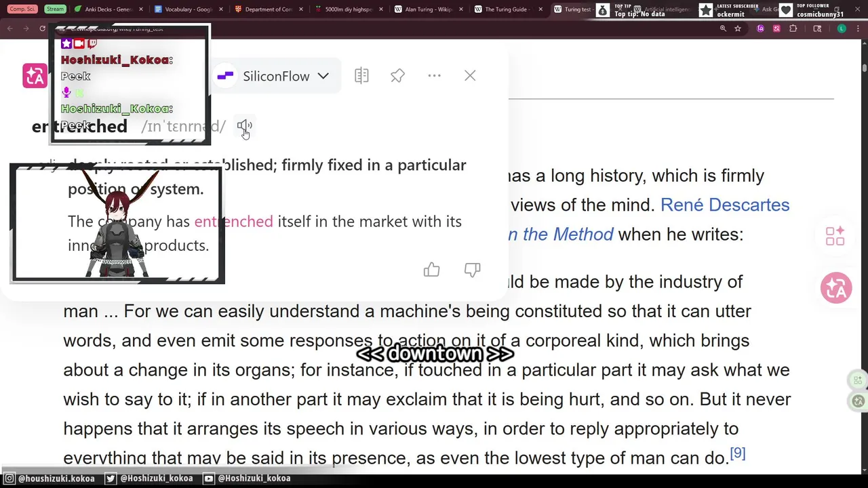Switch to the Comp. Sci. tab group
Viewport: 868px width, 488px height.
pyautogui.click(x=24, y=9)
